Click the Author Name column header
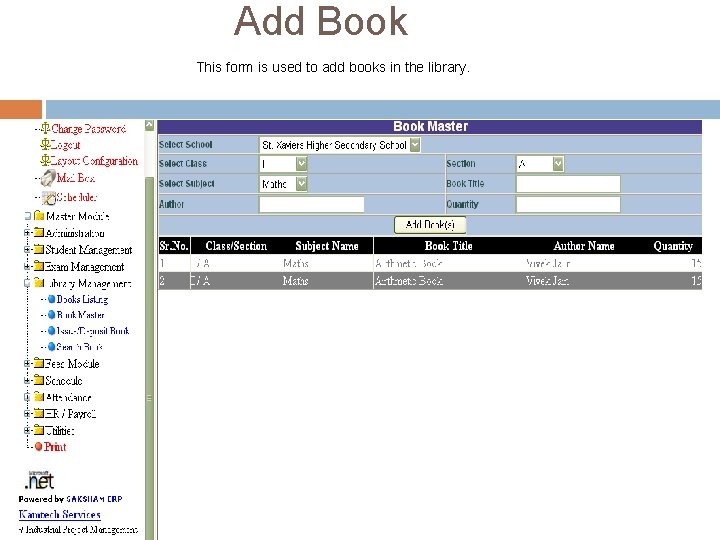720x540 pixels. point(584,246)
